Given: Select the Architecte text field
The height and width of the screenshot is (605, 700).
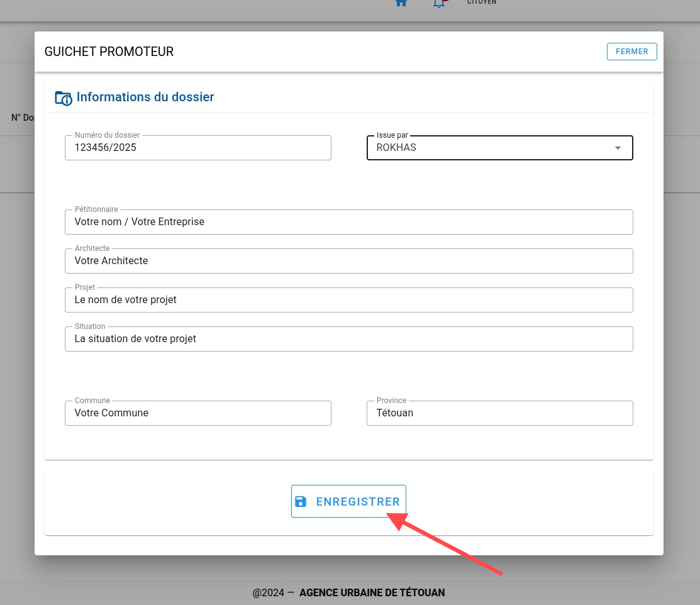Looking at the screenshot, I should coord(348,261).
